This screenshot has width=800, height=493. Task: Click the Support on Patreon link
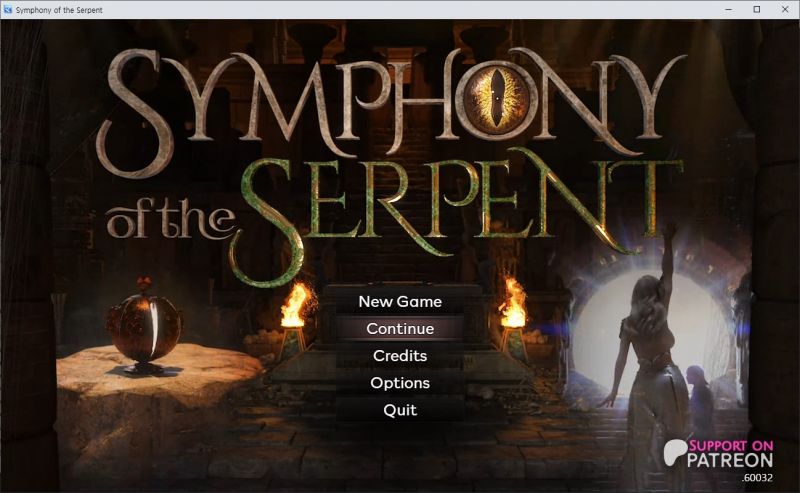coord(718,454)
